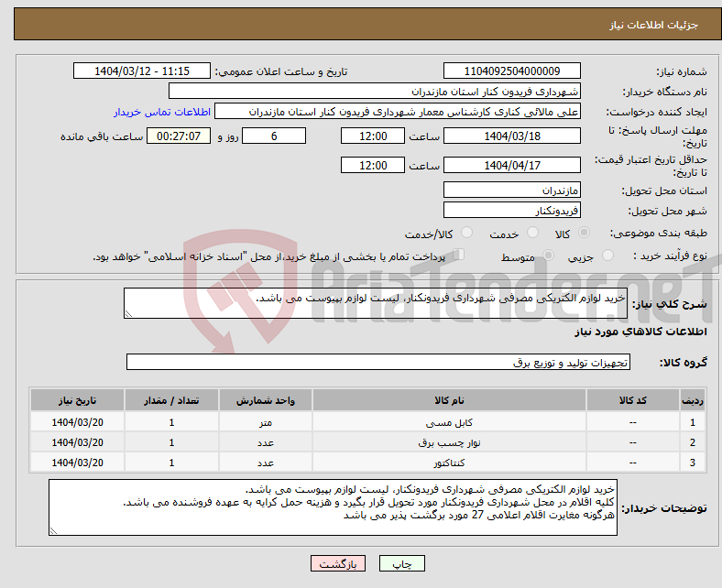Click the delivery province field مازندران
This screenshot has width=722, height=588.
tap(511, 191)
